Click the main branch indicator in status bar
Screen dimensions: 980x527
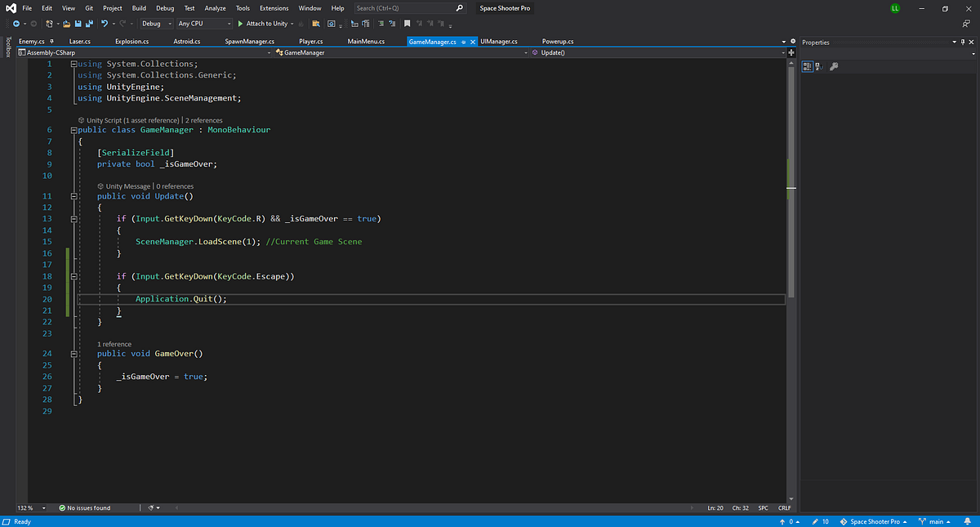pos(931,521)
